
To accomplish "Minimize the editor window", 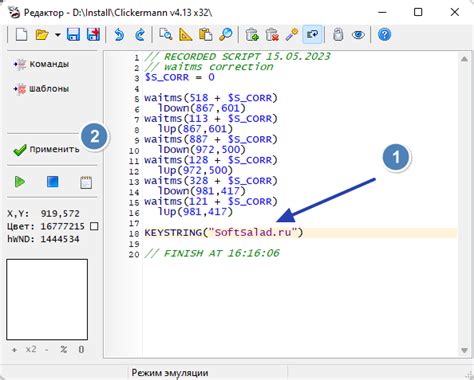I will click(382, 12).
